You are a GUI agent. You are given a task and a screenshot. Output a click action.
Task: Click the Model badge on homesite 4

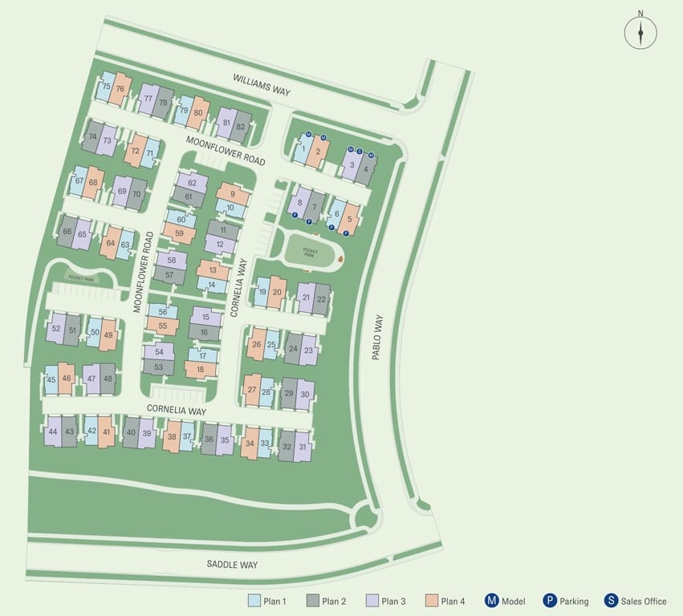(371, 155)
